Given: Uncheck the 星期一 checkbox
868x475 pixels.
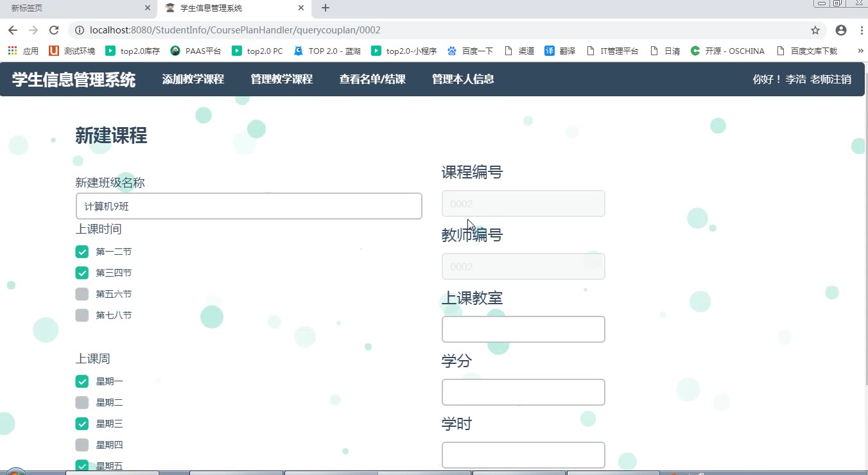Looking at the screenshot, I should tap(82, 381).
